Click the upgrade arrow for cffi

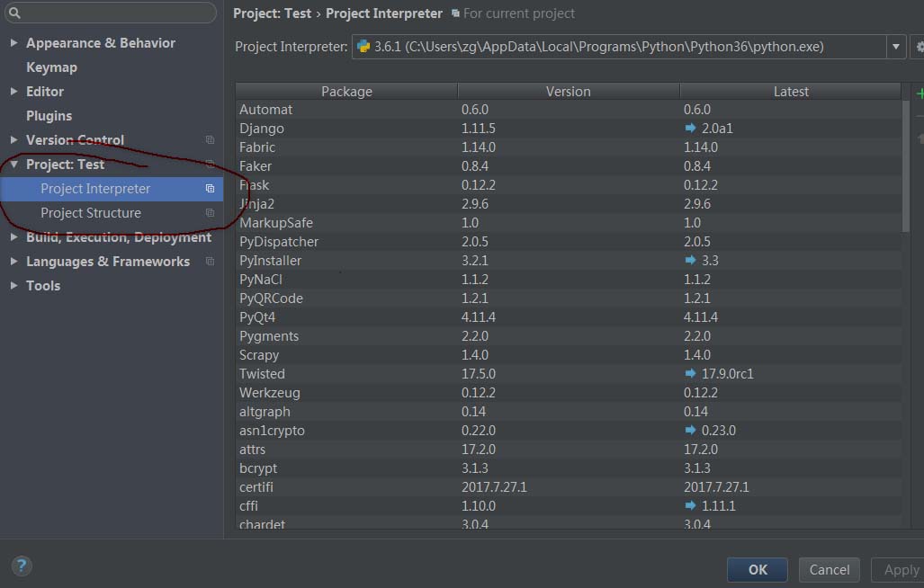click(690, 505)
